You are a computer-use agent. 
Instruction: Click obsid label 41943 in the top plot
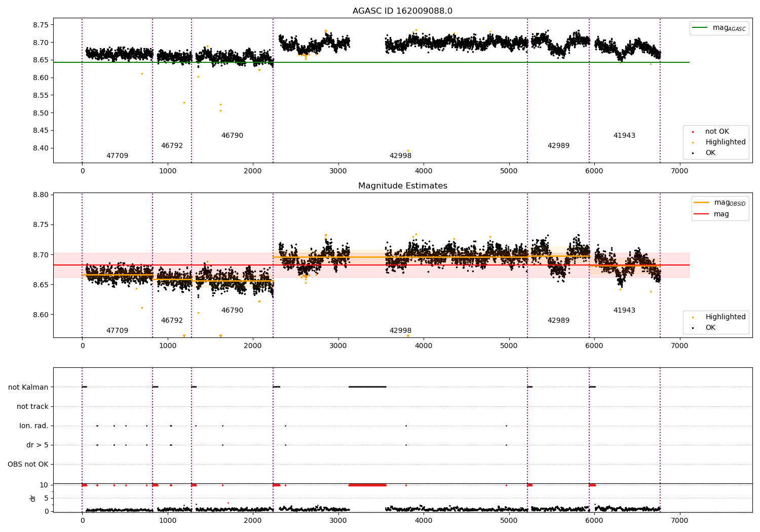(x=624, y=135)
